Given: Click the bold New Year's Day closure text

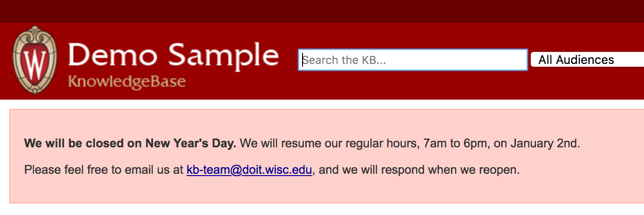Looking at the screenshot, I should (x=130, y=143).
